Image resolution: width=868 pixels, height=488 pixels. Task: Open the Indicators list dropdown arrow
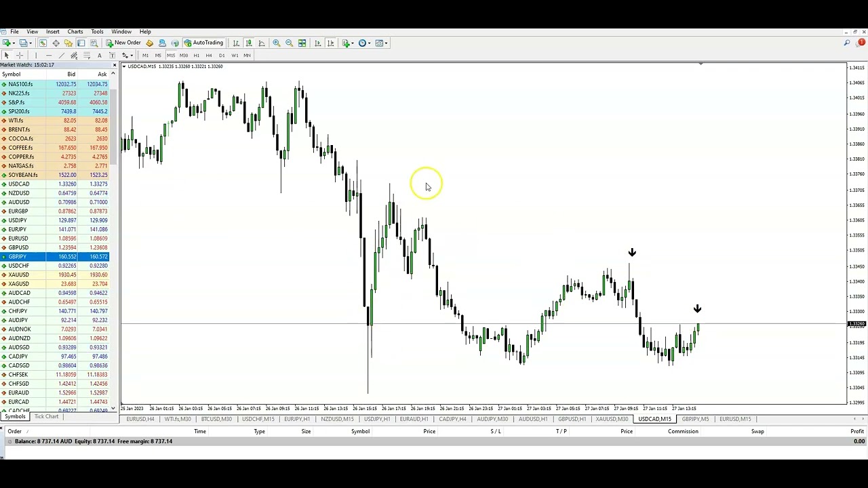[x=353, y=43]
